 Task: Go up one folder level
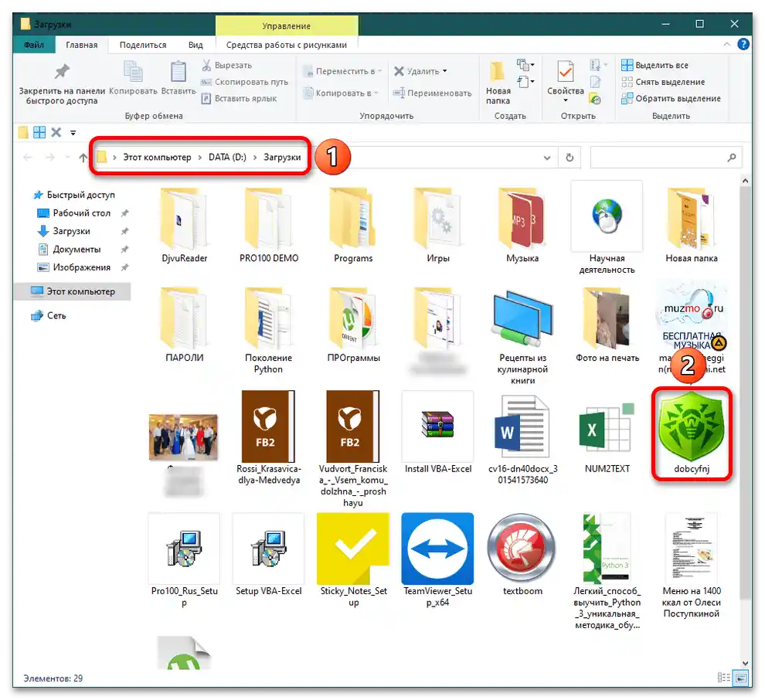(83, 158)
